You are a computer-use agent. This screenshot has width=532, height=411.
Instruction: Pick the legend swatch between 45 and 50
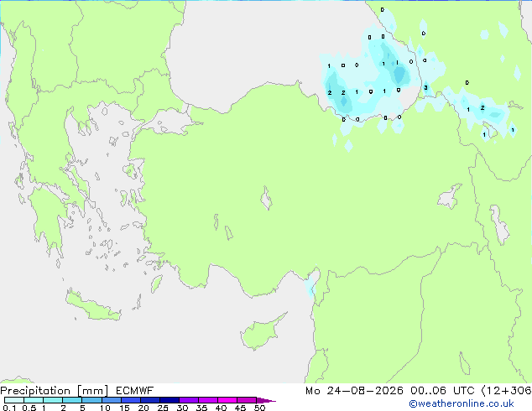pyautogui.click(x=247, y=400)
